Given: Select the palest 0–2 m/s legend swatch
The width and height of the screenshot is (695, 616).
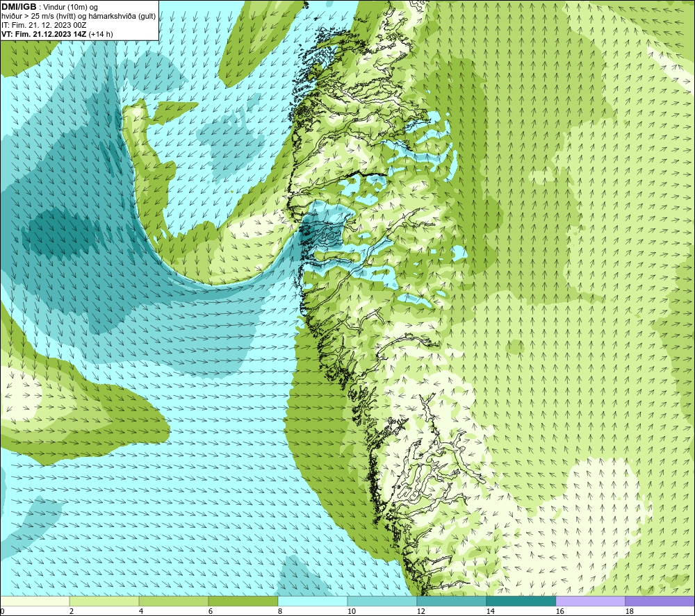Looking at the screenshot, I should [35, 601].
